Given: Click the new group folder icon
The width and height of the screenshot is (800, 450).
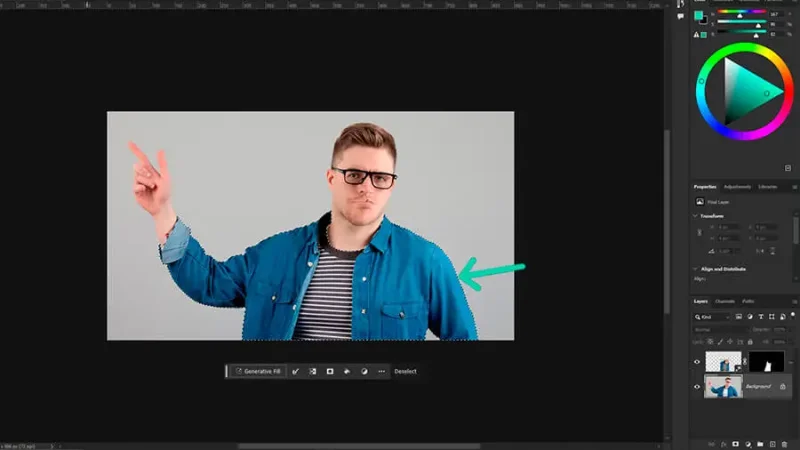Looking at the screenshot, I should click(760, 444).
